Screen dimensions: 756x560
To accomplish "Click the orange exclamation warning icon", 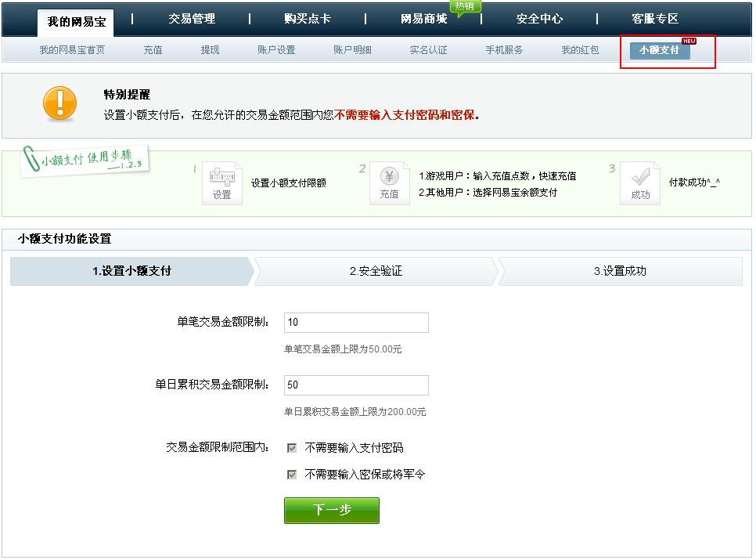I will [59, 103].
